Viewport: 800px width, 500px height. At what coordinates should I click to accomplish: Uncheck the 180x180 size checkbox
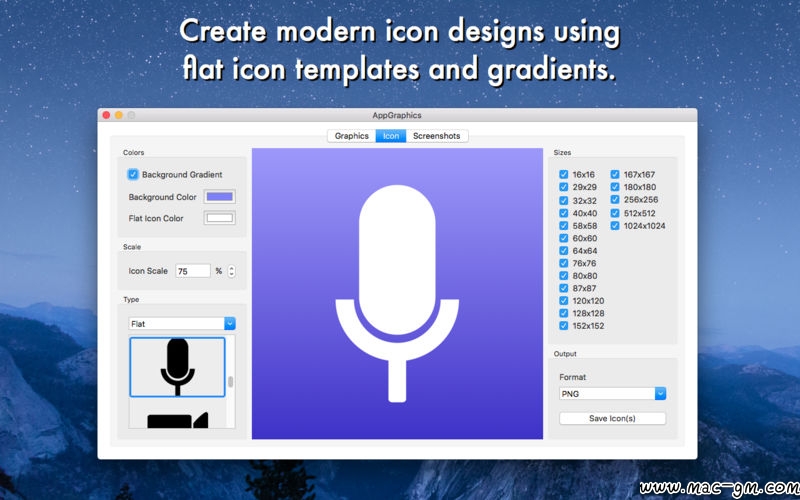pyautogui.click(x=615, y=187)
